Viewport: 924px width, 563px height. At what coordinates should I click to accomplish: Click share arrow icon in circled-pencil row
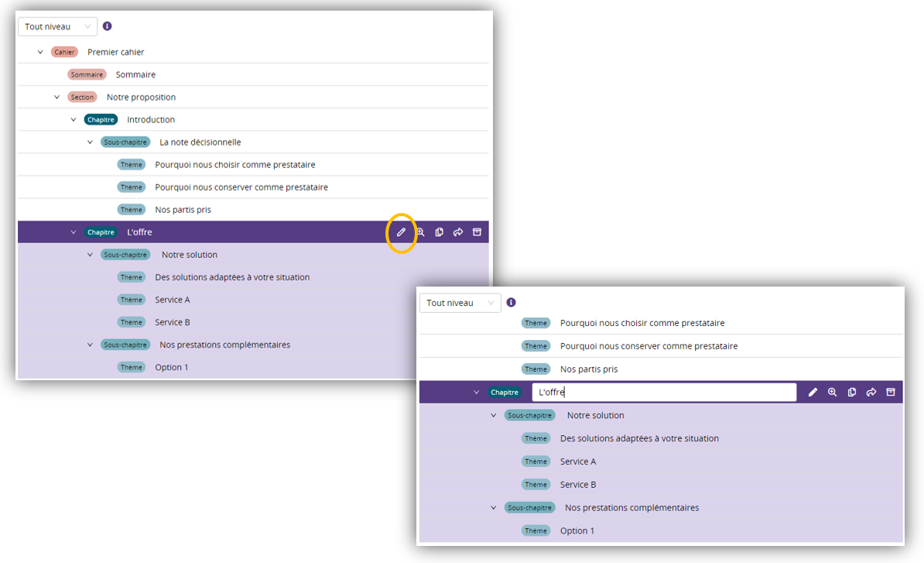[458, 232]
